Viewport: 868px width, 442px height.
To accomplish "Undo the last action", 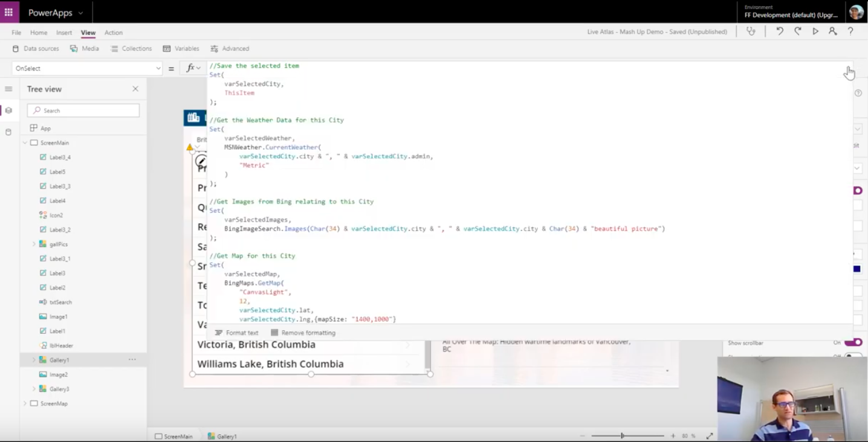I will [780, 31].
